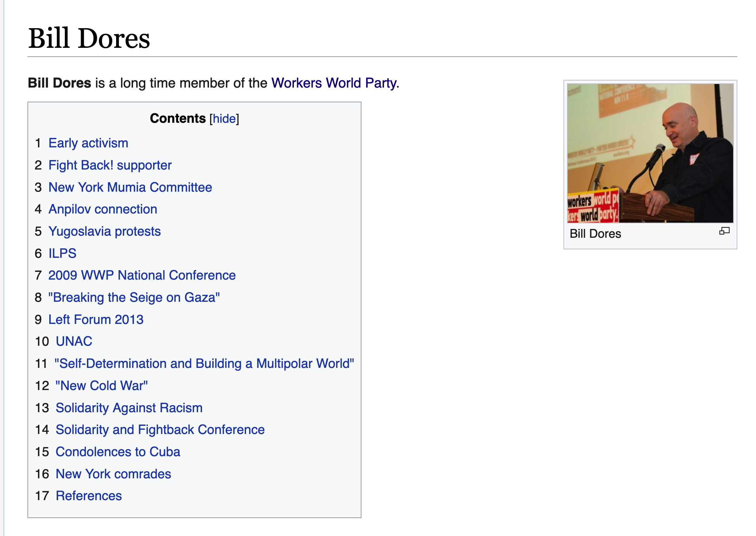This screenshot has width=756, height=536.
Task: Jump to the References section
Action: (x=89, y=496)
